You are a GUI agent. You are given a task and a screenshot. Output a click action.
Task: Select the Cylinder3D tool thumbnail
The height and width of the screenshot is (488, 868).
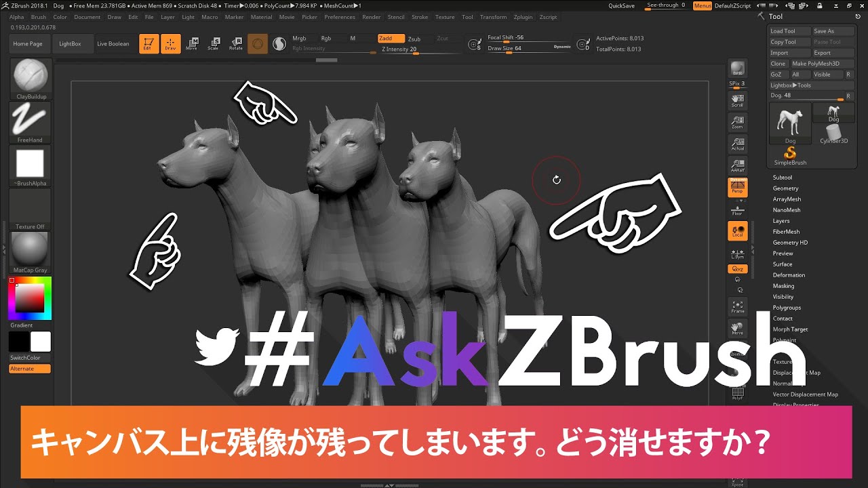[834, 133]
